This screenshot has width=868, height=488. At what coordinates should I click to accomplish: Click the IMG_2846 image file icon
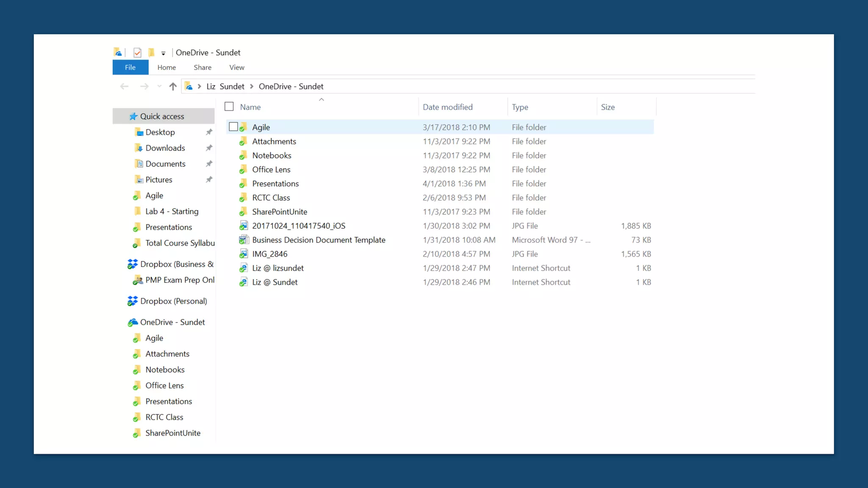243,254
